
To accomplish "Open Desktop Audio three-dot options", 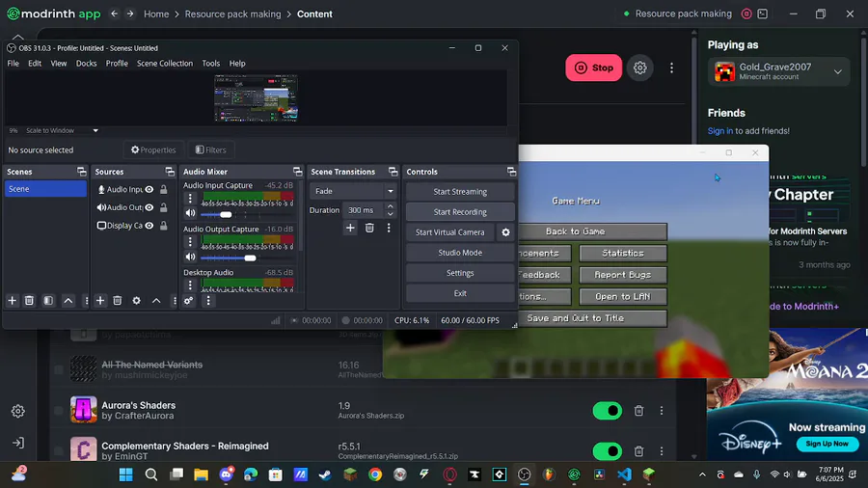I will coord(190,285).
